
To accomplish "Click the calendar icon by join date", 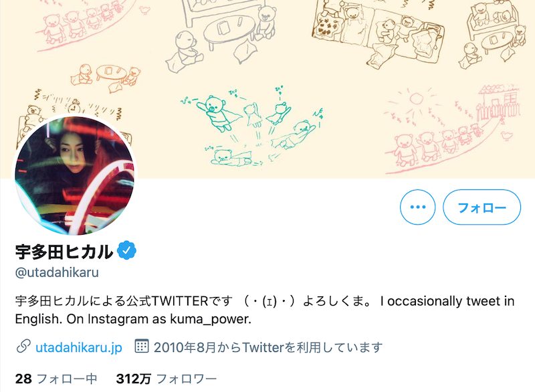I will coord(141,347).
